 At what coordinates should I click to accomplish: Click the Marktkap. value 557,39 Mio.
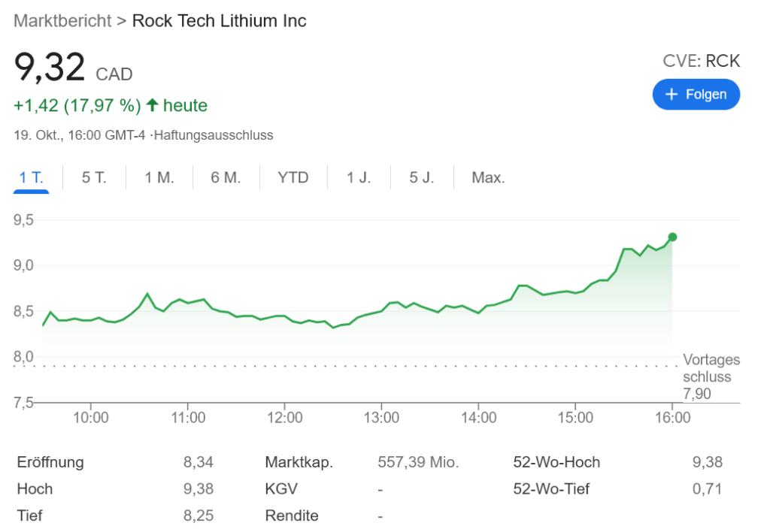coord(418,462)
